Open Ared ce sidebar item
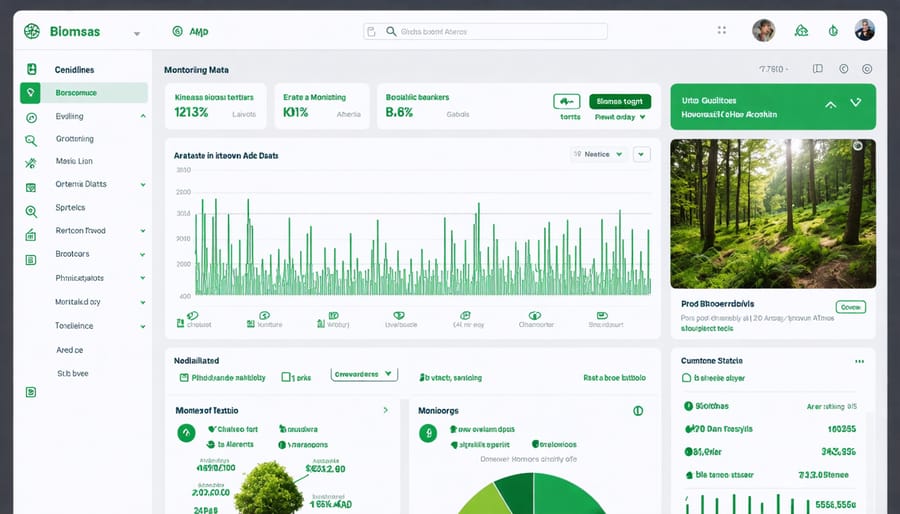The height and width of the screenshot is (514, 900). tap(69, 349)
